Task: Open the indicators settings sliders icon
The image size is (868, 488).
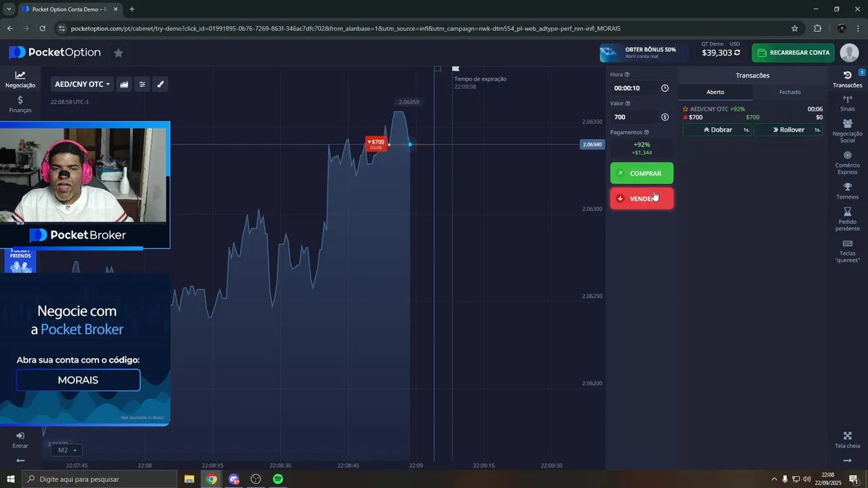Action: tap(142, 84)
